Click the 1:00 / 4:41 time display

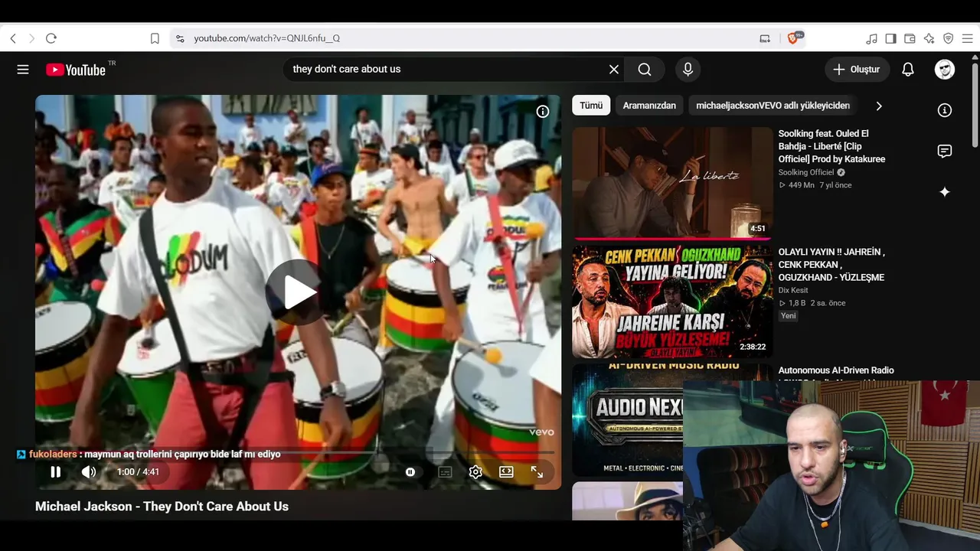click(138, 472)
